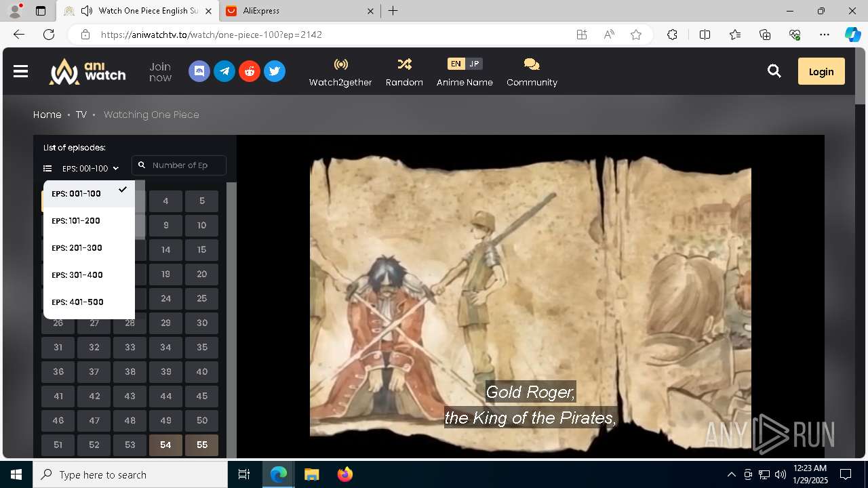Viewport: 868px width, 488px height.
Task: Close the AliExpress tab
Action: coord(370,11)
